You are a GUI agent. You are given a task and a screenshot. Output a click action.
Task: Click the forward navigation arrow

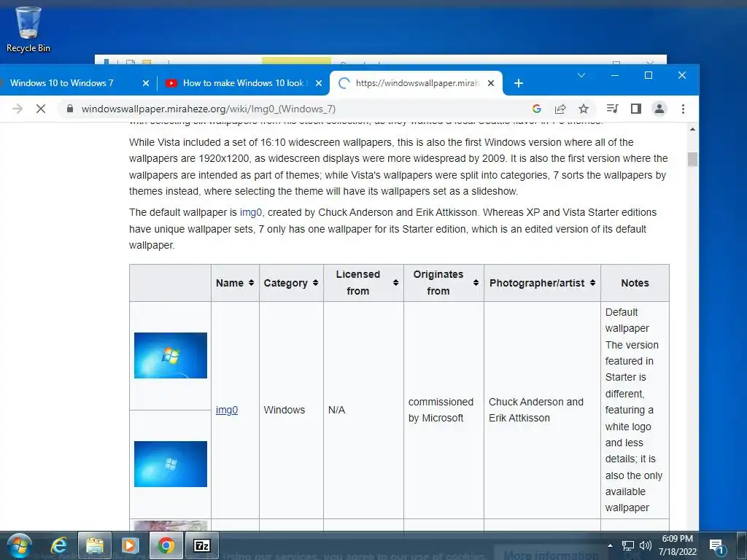(18, 109)
